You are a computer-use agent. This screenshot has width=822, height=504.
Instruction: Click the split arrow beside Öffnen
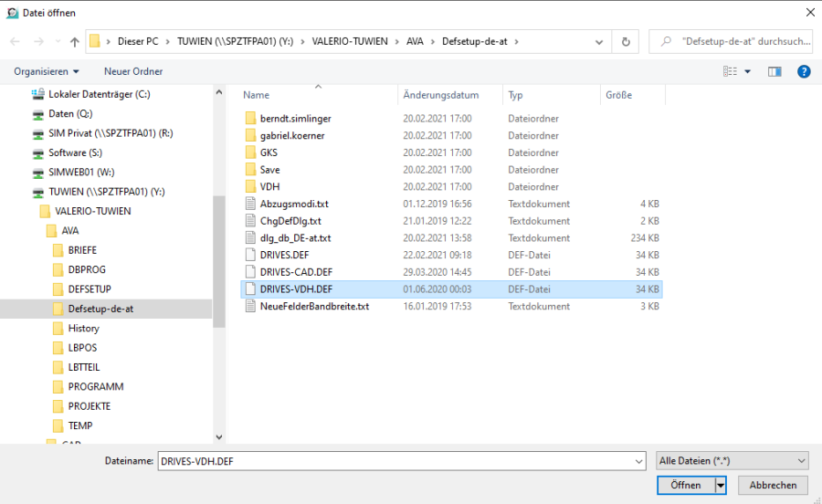(721, 486)
